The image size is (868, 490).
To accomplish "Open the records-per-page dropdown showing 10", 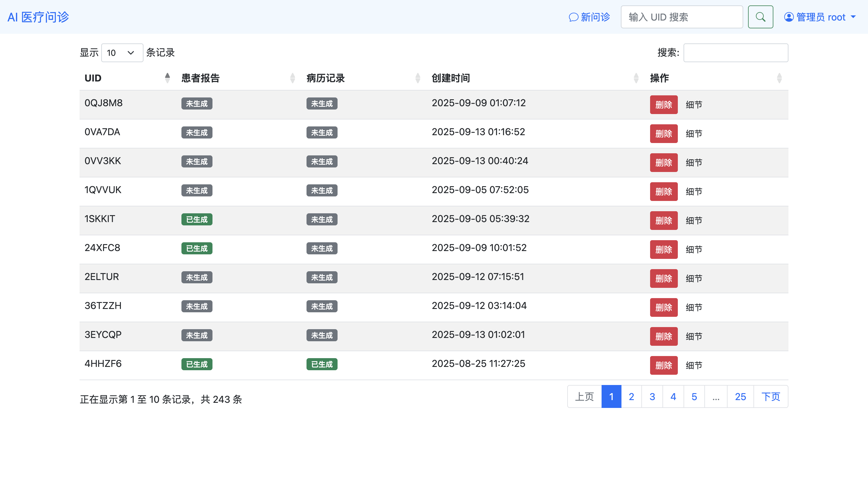I will point(122,52).
